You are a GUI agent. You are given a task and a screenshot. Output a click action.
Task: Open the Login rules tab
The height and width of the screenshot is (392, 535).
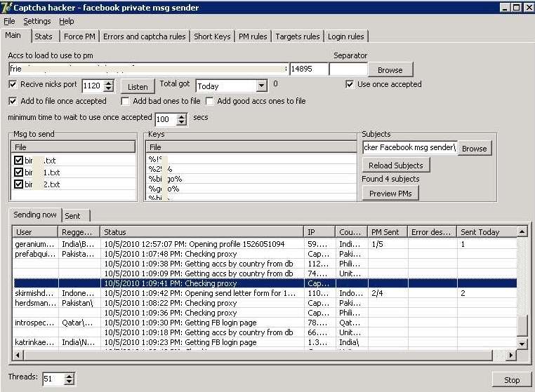click(346, 36)
